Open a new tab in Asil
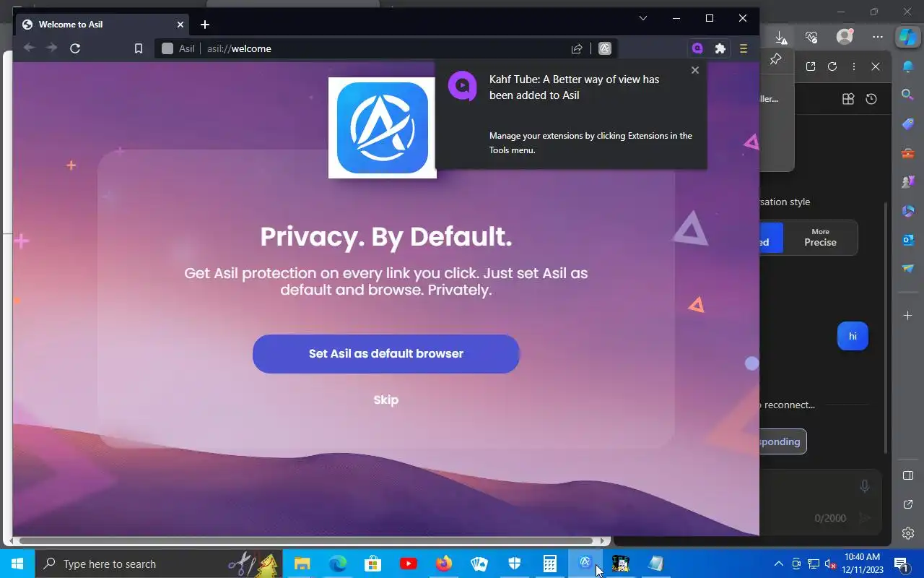The image size is (924, 578). tap(205, 25)
